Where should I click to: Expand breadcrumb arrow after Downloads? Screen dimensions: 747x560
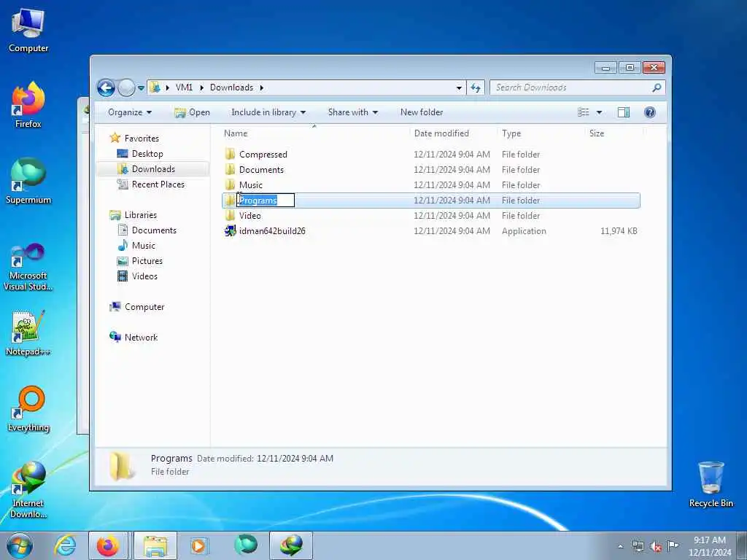tap(262, 87)
